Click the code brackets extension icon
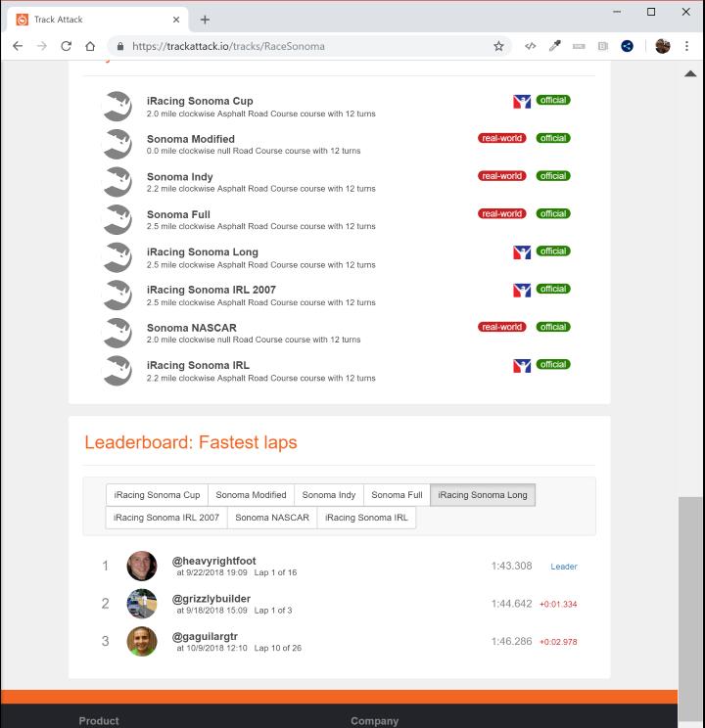The height and width of the screenshot is (728, 705). (530, 46)
